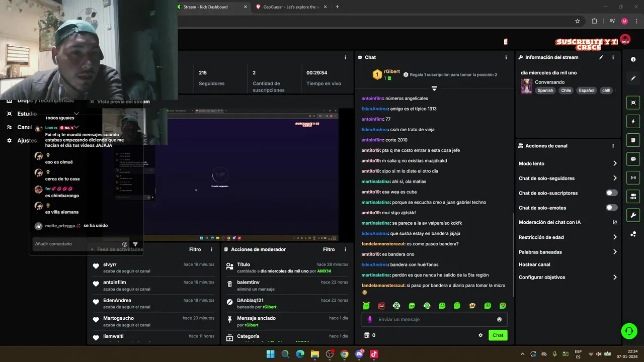The image size is (644, 362).
Task: Open TikTok from the taskbar
Action: [374, 354]
